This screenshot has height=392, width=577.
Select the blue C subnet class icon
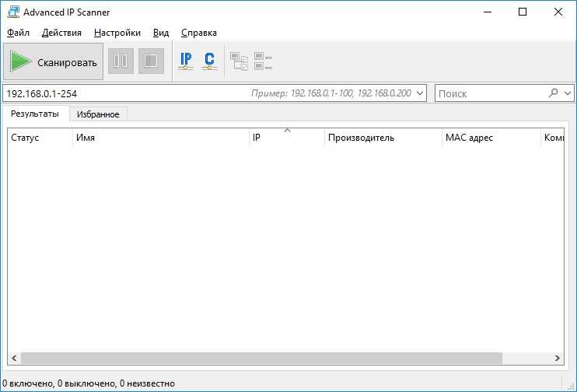point(209,61)
